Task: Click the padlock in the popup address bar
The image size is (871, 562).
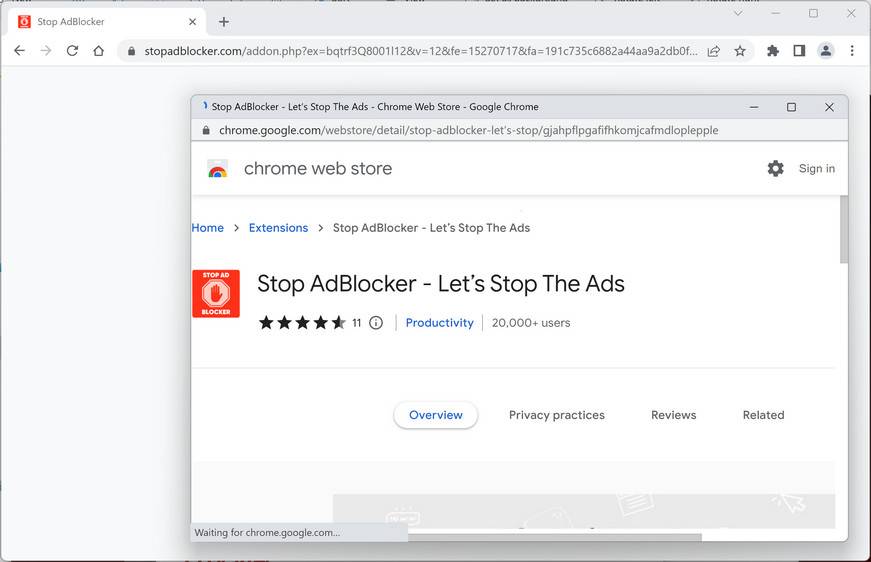Action: point(206,131)
